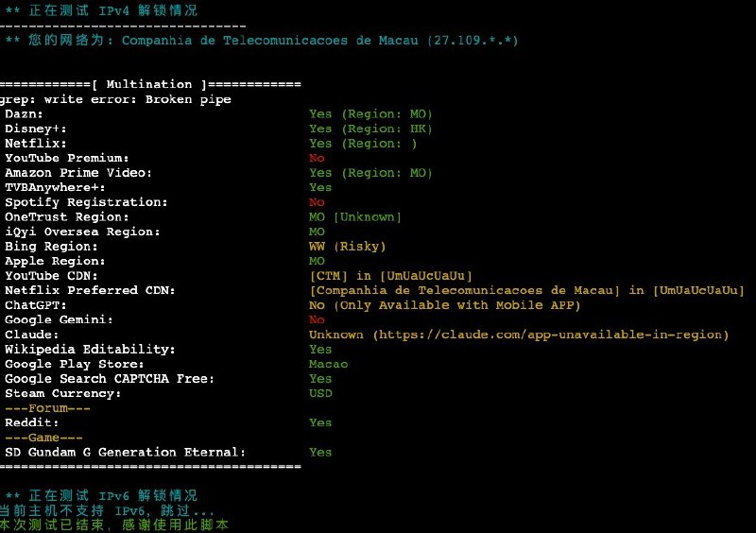
Task: Click Google Play Store's Macao value
Action: 328,364
